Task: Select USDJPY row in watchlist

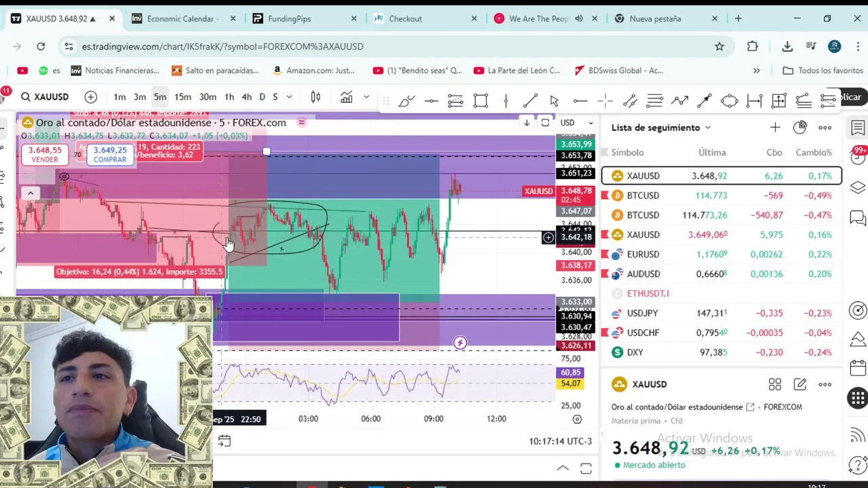Action: click(x=722, y=313)
